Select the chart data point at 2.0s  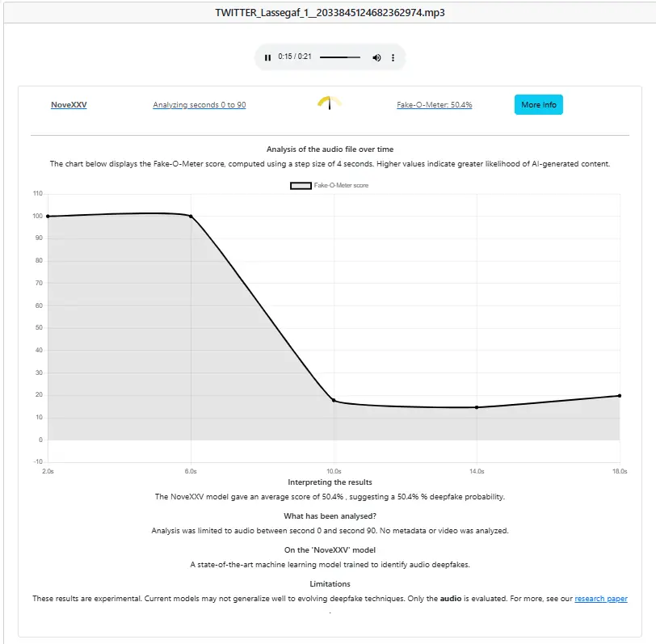48,216
